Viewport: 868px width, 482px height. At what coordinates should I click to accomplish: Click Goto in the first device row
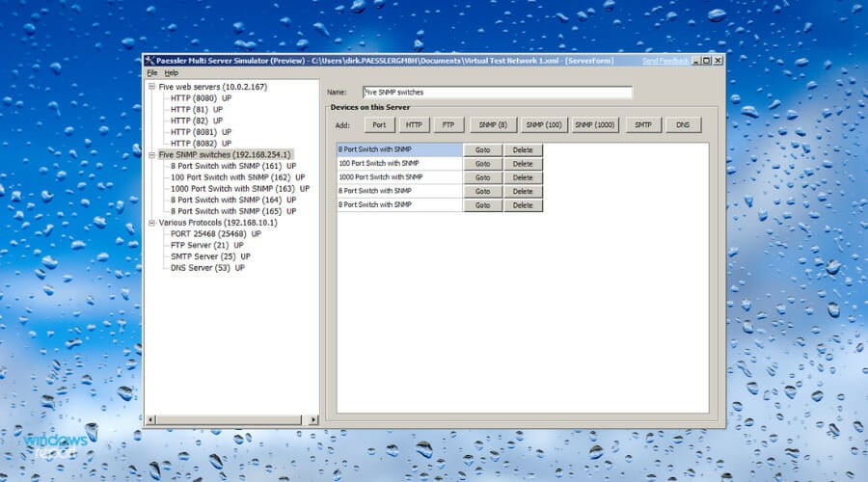(483, 150)
